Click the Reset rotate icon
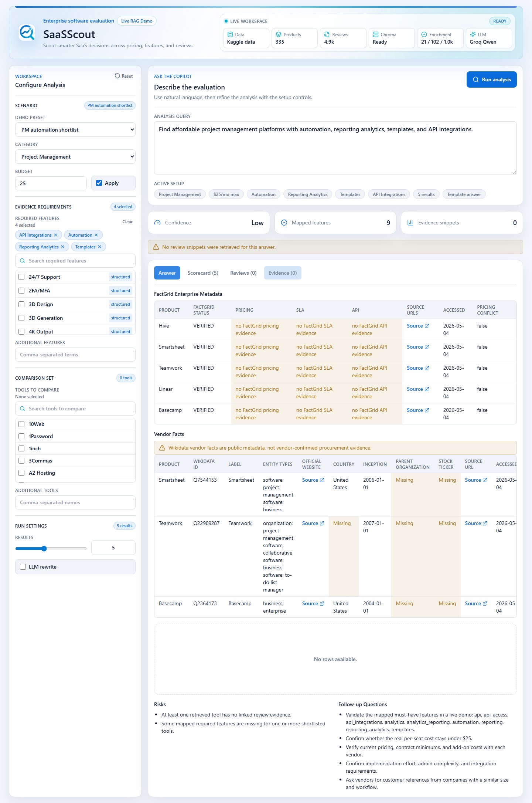Image resolution: width=532 pixels, height=803 pixels. coord(117,76)
